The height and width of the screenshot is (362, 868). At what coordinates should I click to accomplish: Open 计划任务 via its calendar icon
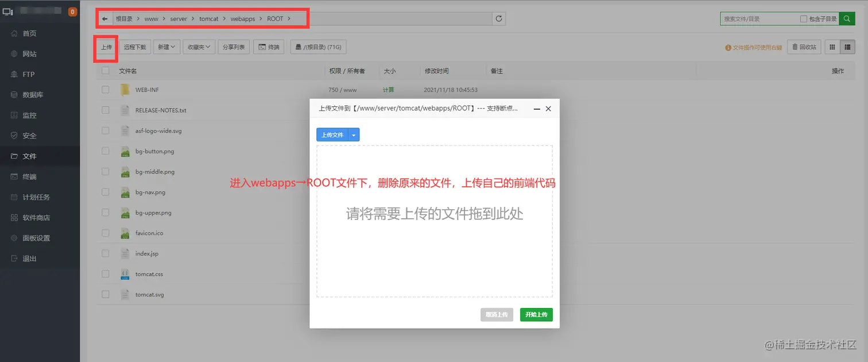[14, 197]
